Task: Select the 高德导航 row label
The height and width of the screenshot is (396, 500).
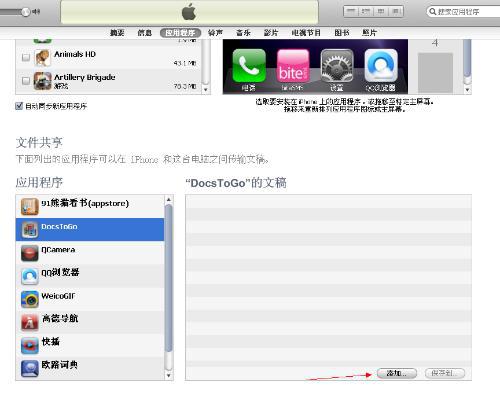Action: (60, 318)
